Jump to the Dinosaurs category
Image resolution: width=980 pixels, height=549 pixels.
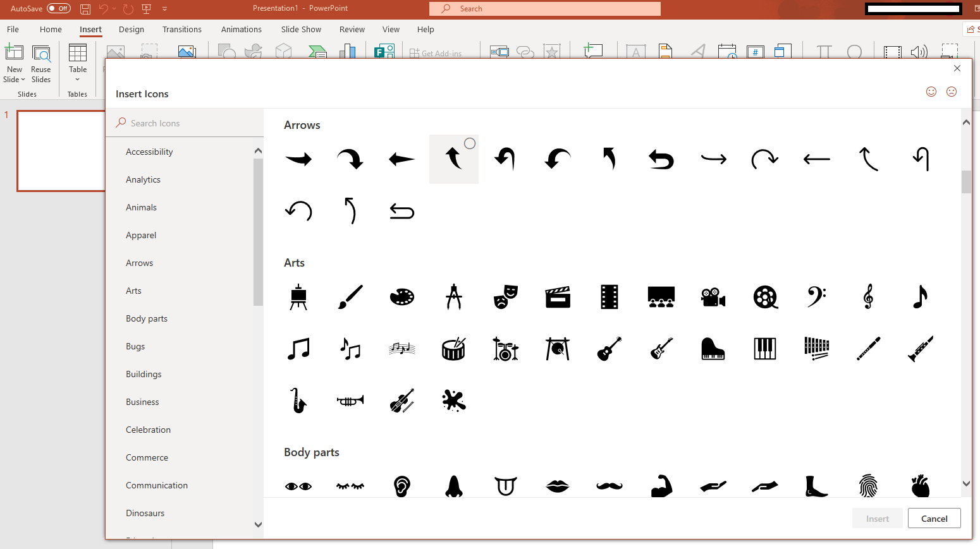pos(145,513)
